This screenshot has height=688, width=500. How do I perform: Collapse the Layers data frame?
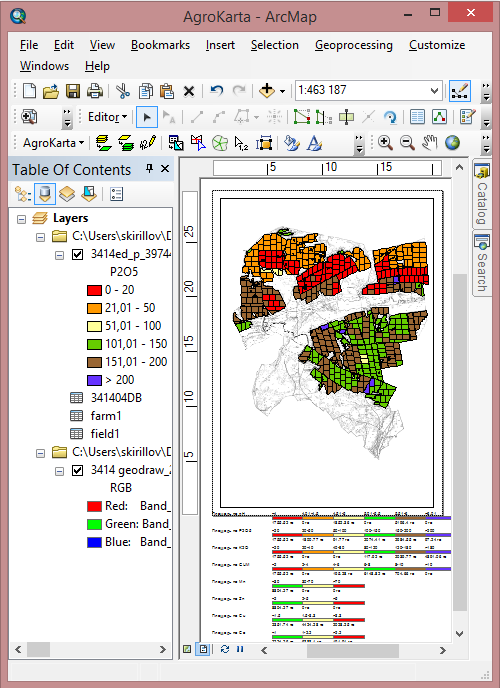(21, 219)
